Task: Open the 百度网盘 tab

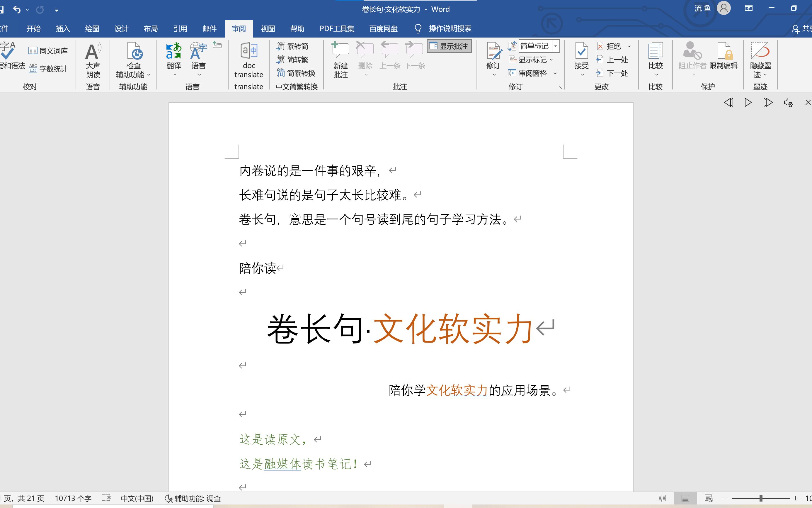Action: 383,28
